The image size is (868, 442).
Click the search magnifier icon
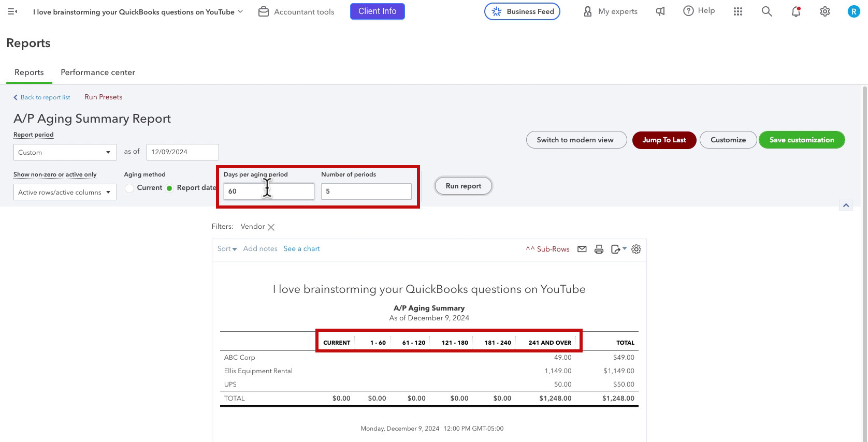click(x=767, y=11)
